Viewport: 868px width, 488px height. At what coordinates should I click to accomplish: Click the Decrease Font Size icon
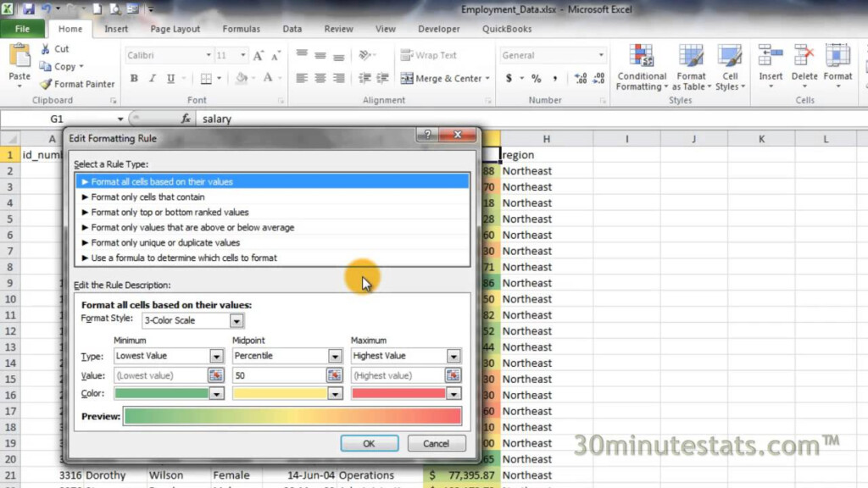coord(275,55)
